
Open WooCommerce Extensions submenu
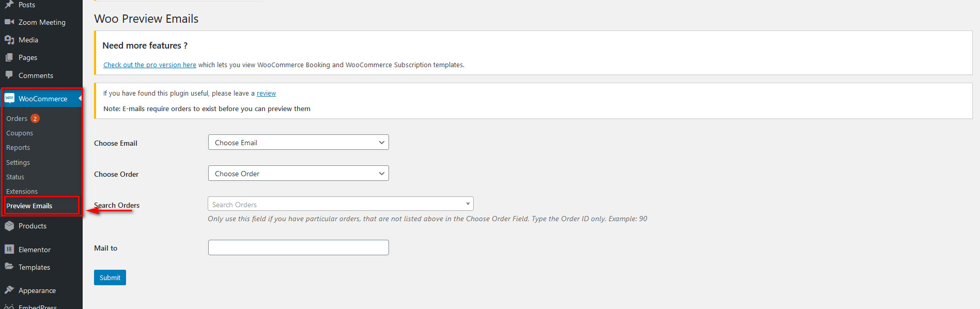click(x=22, y=191)
